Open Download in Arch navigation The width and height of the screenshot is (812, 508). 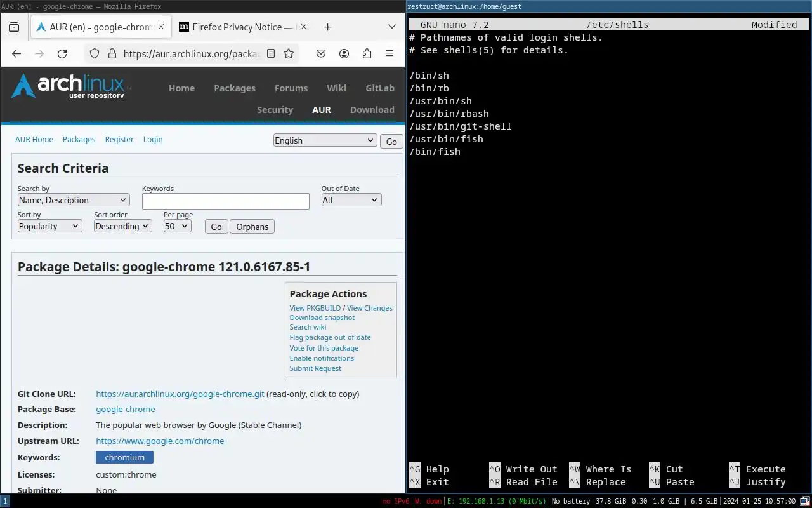(x=372, y=110)
